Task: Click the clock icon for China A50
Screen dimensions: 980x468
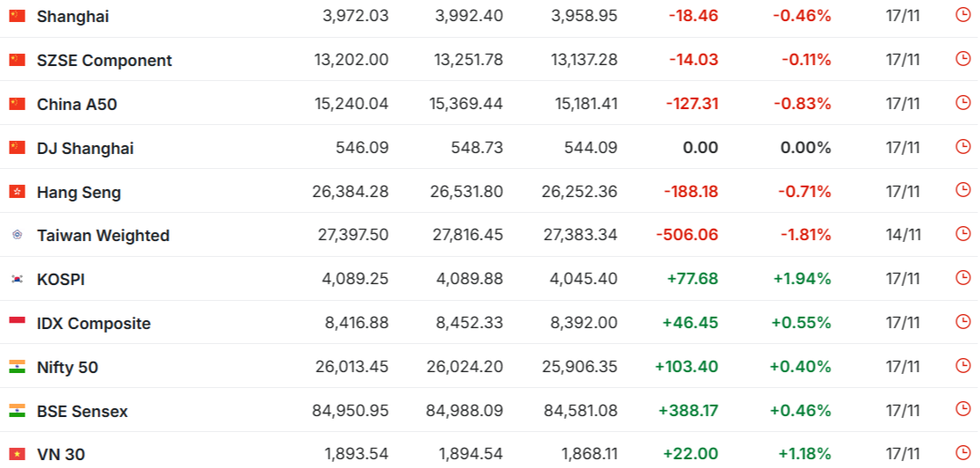Action: (x=962, y=103)
